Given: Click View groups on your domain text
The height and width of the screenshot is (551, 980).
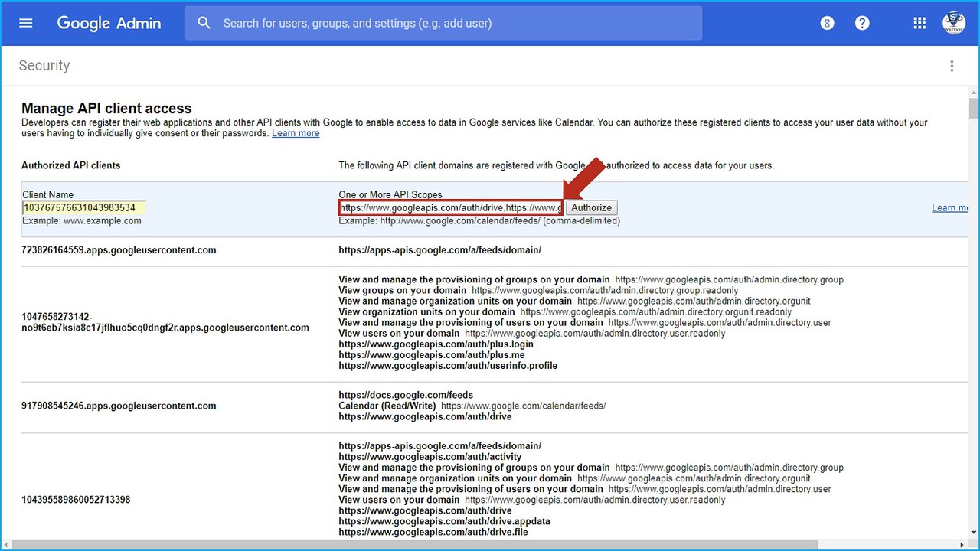Looking at the screenshot, I should (x=402, y=291).
